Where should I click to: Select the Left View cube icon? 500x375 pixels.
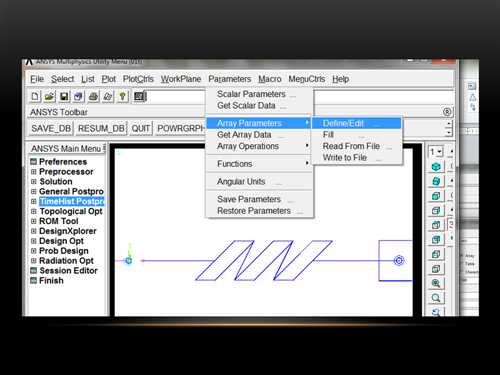pos(436,254)
